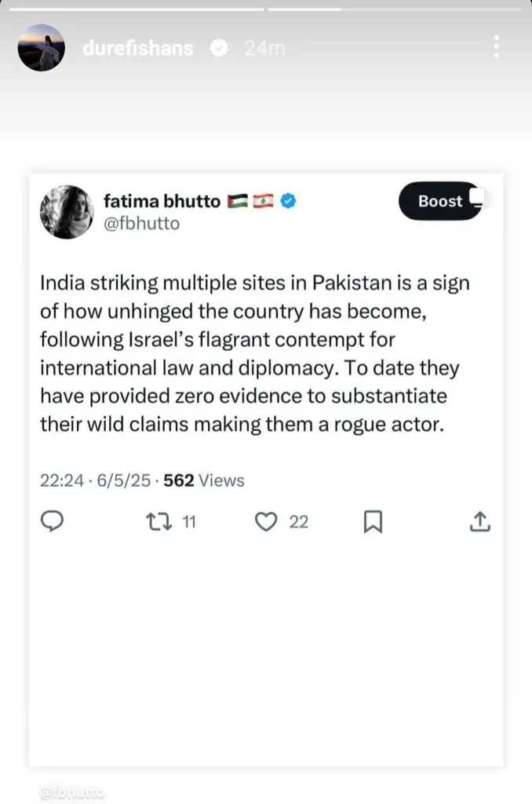
Task: Click the share upload icon
Action: 480,521
